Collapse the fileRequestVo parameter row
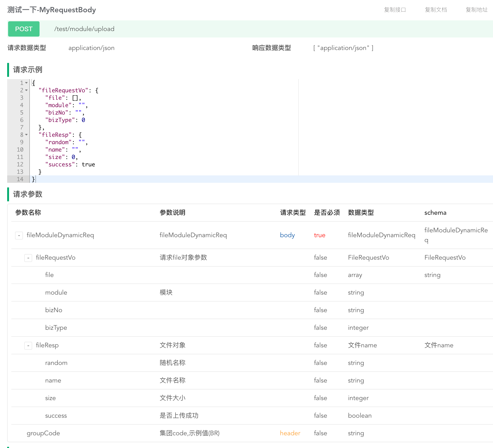The width and height of the screenshot is (493, 448). coord(28,258)
